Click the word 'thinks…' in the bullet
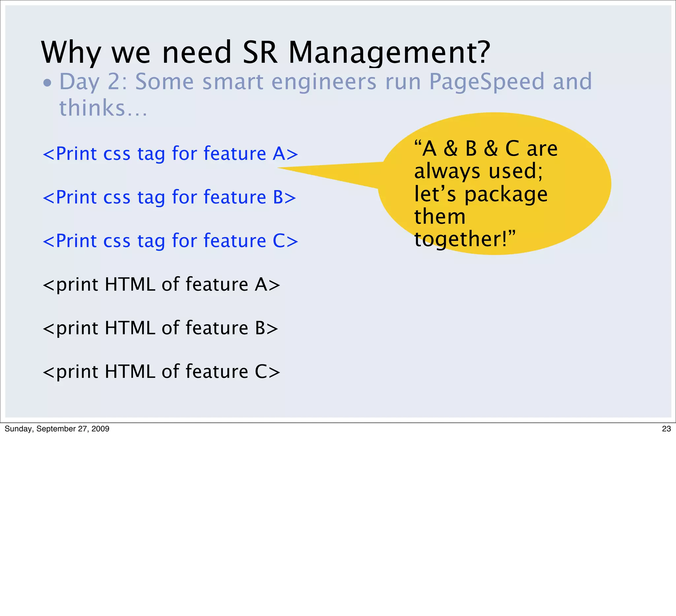The width and height of the screenshot is (676, 616). pyautogui.click(x=103, y=108)
